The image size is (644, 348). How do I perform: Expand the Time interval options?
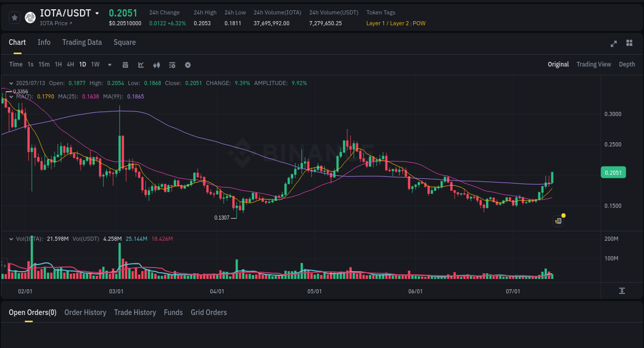[15, 64]
